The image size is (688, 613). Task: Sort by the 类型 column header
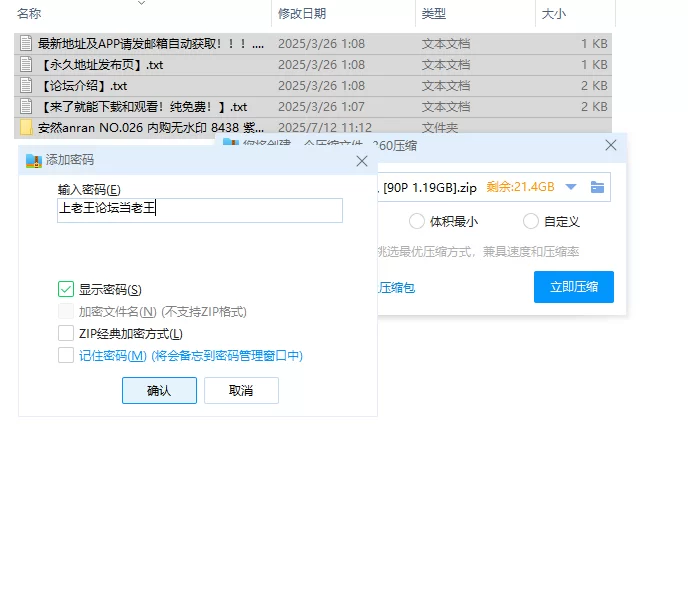coord(434,14)
